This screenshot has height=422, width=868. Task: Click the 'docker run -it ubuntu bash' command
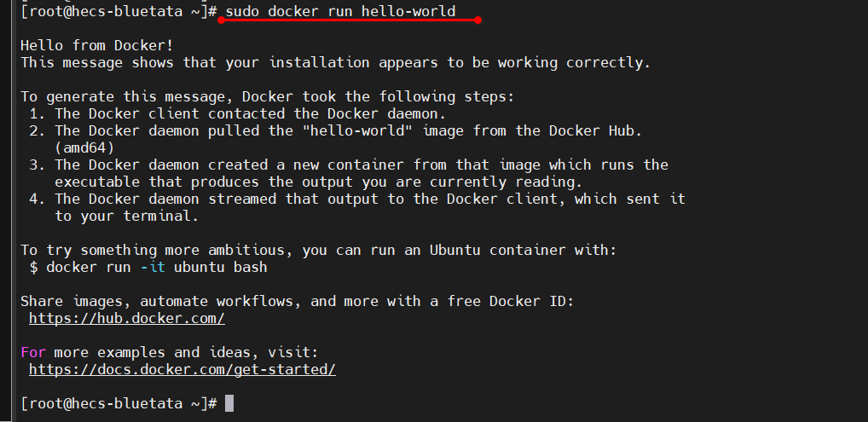(156, 267)
